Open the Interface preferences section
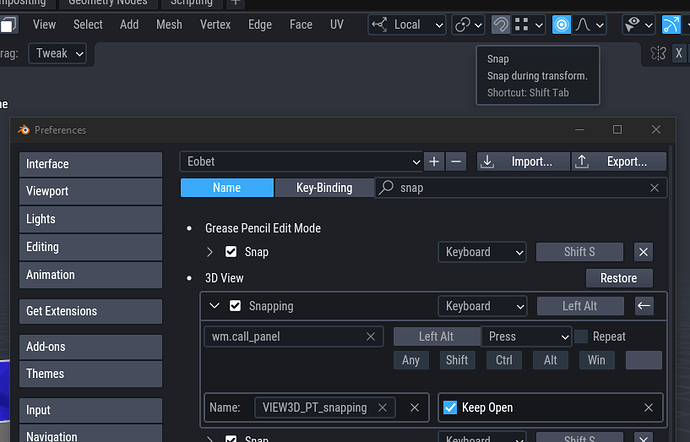 tap(91, 164)
